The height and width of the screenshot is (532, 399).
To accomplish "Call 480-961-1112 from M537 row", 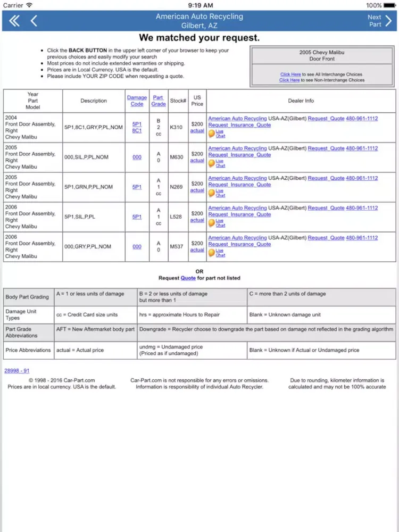I will click(x=362, y=238).
